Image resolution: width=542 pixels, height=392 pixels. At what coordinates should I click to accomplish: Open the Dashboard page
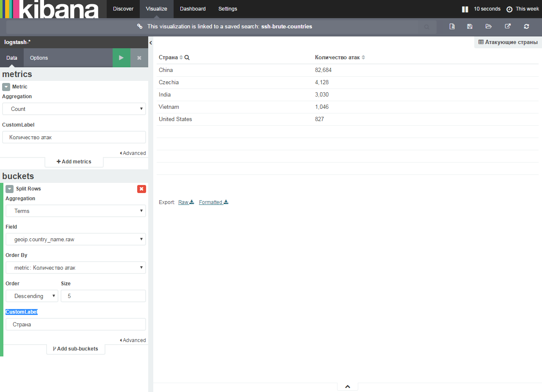[193, 9]
